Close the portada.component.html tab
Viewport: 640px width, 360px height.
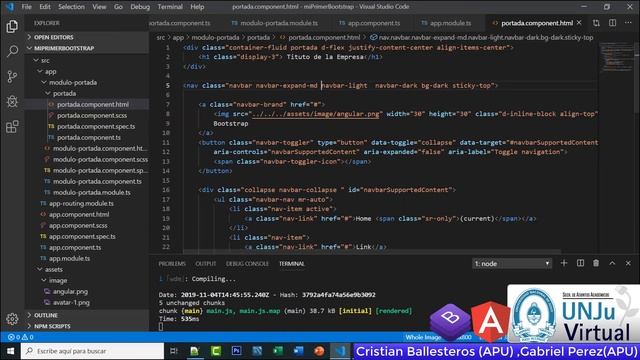click(x=579, y=23)
